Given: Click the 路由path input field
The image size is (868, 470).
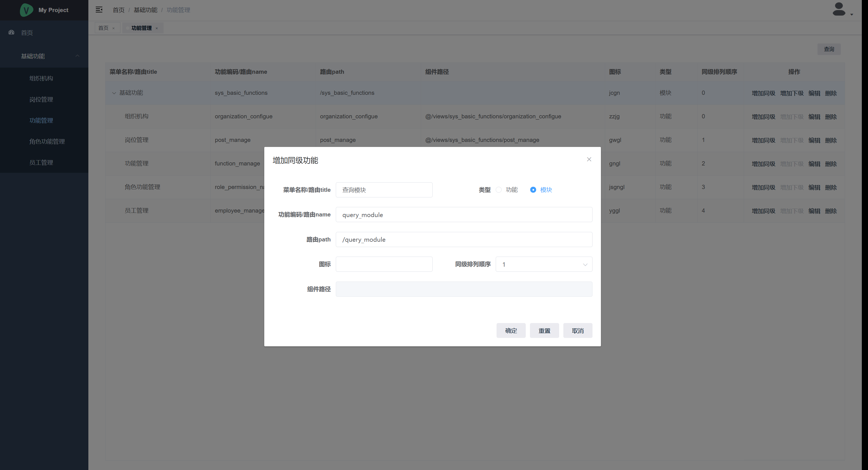Looking at the screenshot, I should click(x=464, y=239).
